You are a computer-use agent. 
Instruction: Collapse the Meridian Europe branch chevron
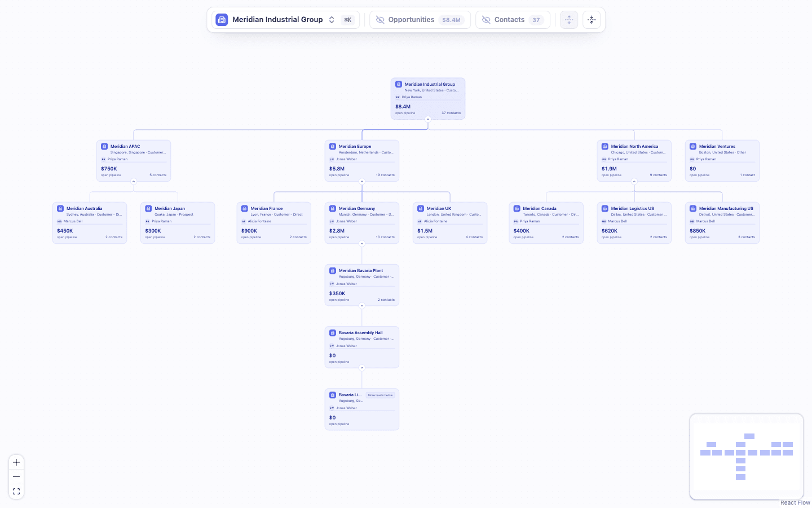(x=362, y=181)
